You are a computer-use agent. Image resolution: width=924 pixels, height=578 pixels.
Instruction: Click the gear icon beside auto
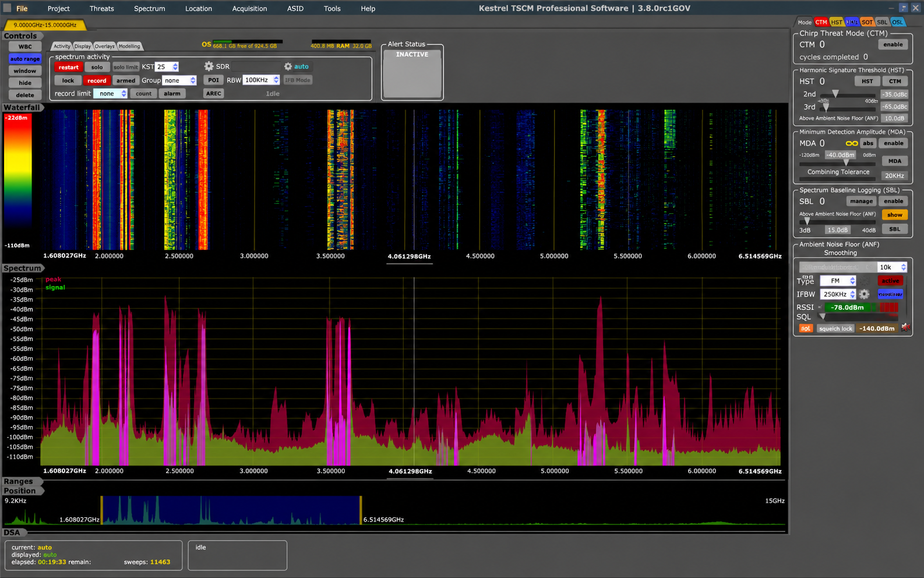pyautogui.click(x=288, y=66)
